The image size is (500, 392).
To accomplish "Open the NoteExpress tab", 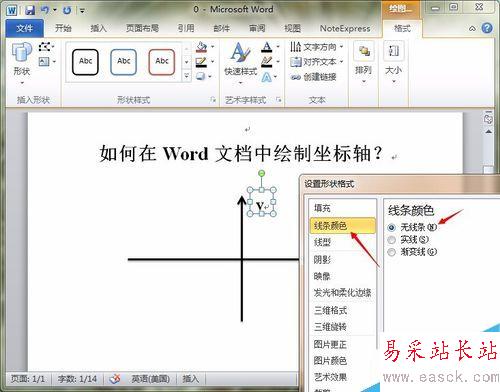I will (345, 28).
